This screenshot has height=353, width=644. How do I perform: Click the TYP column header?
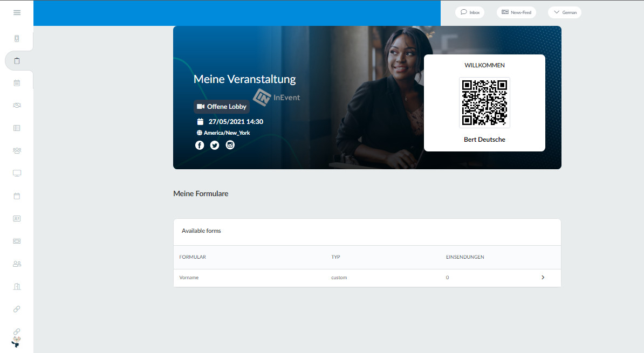tap(336, 257)
